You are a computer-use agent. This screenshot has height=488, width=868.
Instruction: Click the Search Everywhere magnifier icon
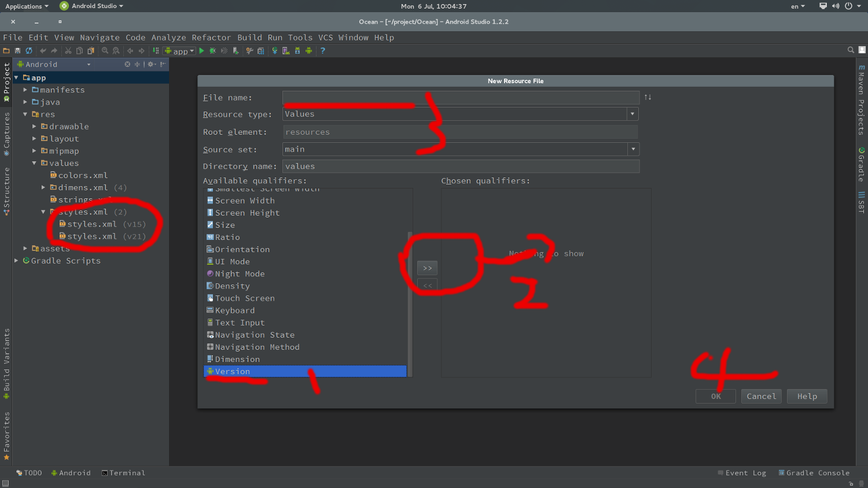pyautogui.click(x=851, y=50)
